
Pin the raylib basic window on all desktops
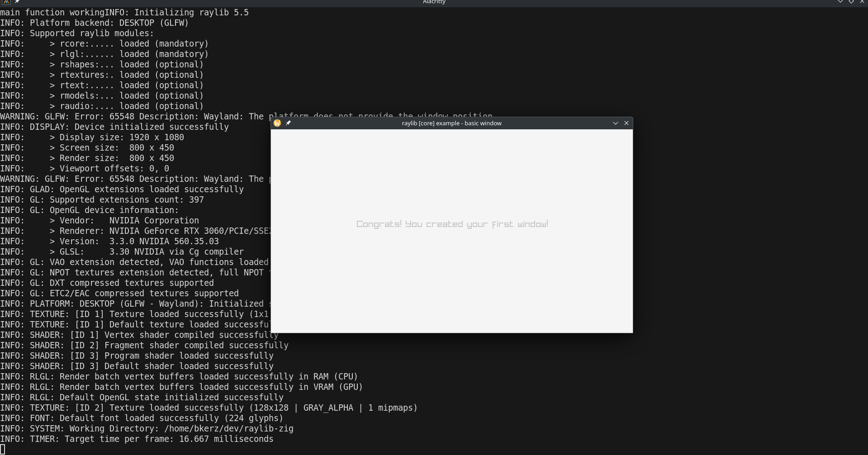tap(288, 123)
